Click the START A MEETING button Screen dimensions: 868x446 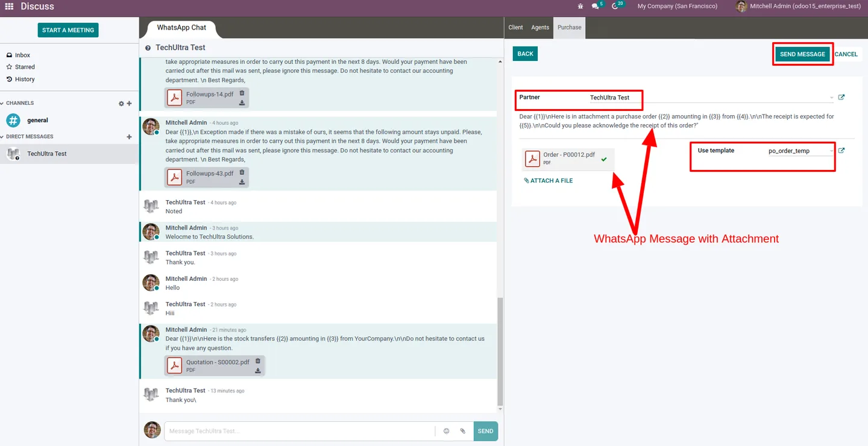[68, 30]
